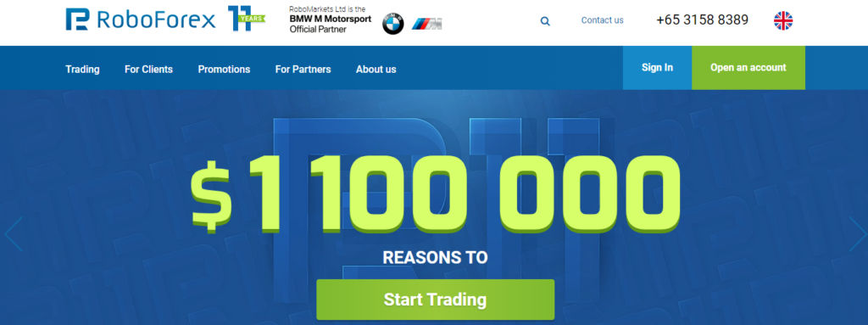Click the Open an account button
868x325 pixels.
coord(748,68)
